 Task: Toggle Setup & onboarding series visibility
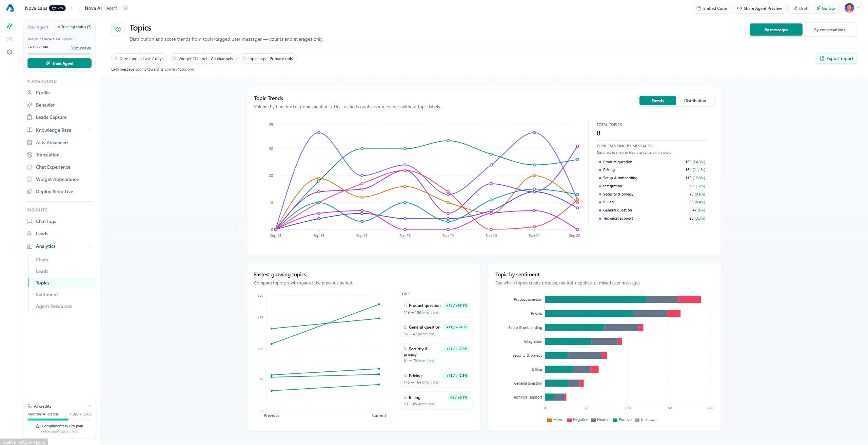point(652,178)
